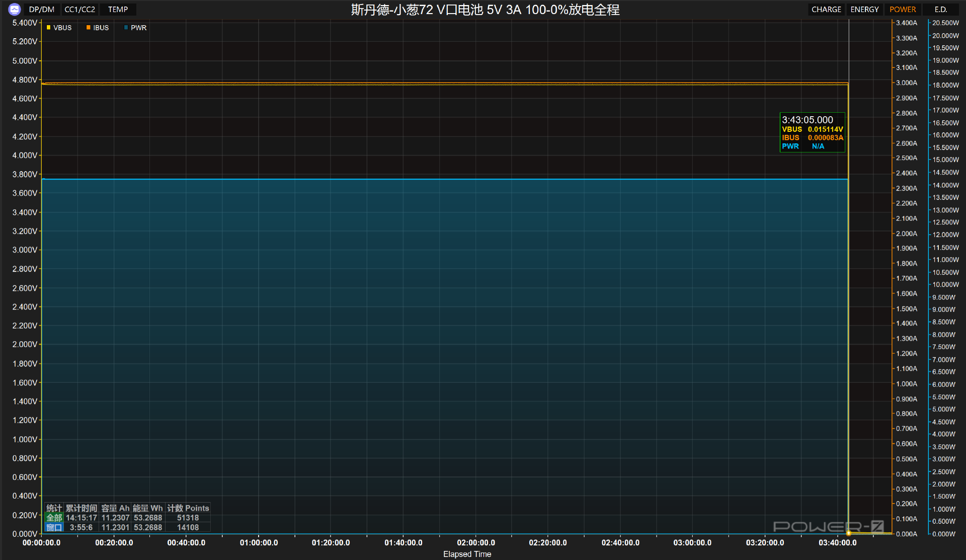Image resolution: width=966 pixels, height=560 pixels.
Task: Click the 14:15:17 total time cell
Action: tap(82, 518)
